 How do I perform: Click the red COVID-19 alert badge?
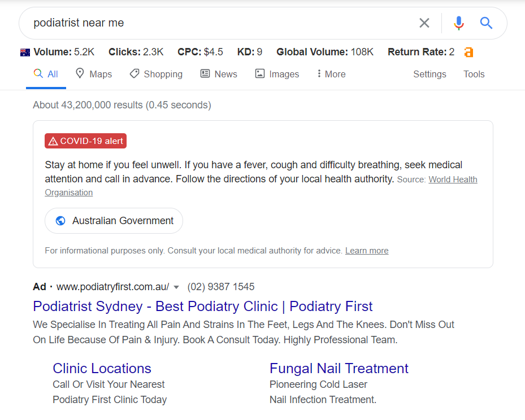point(85,141)
